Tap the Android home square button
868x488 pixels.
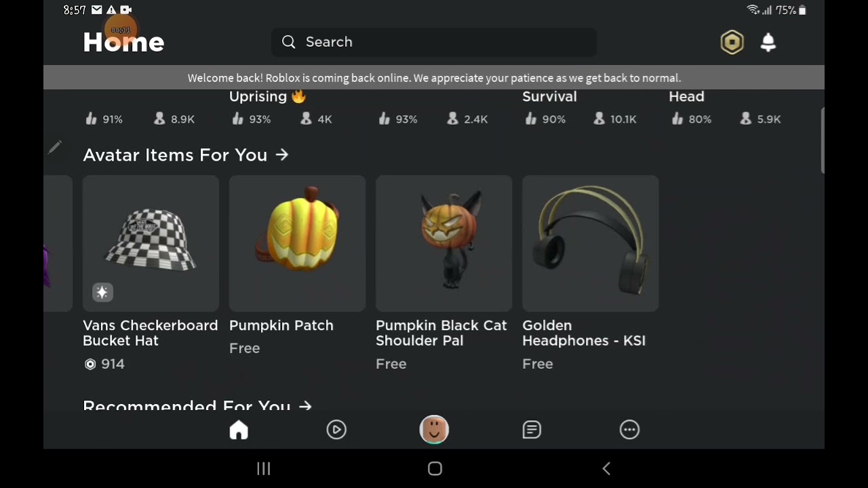(435, 468)
